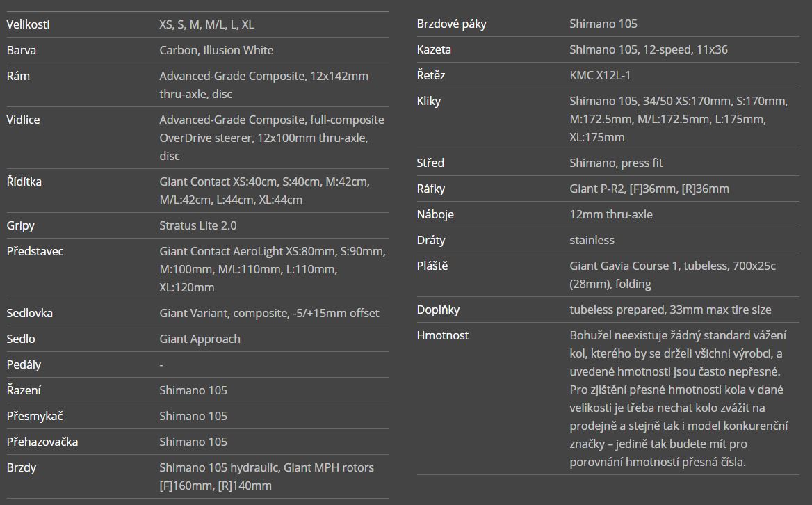Click the Řídítka label
The height and width of the screenshot is (505, 812).
tap(24, 182)
